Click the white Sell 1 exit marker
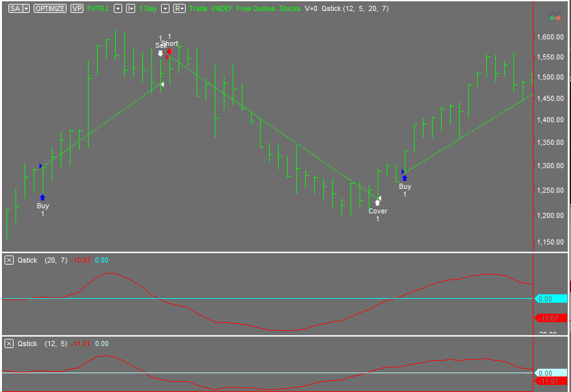The image size is (571, 392). (160, 54)
